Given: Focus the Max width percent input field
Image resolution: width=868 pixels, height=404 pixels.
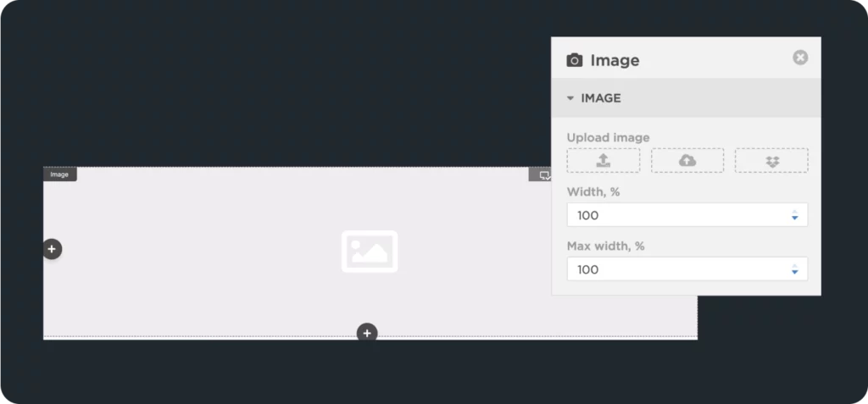Looking at the screenshot, I should (687, 269).
